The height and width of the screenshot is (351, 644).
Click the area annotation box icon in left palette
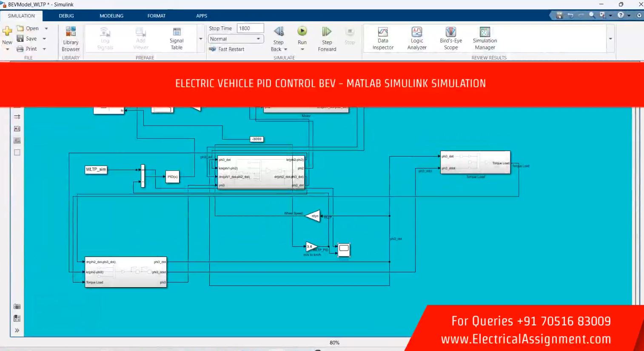click(17, 152)
